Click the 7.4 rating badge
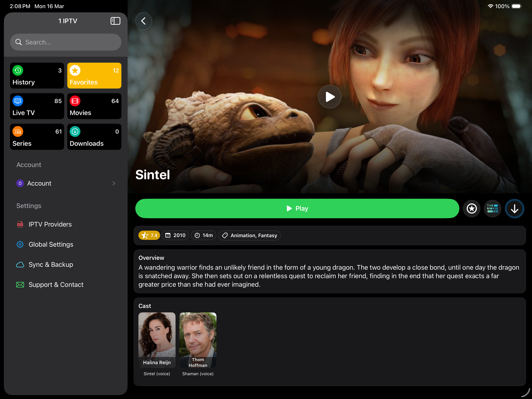Screen dimensions: 532x399 coord(149,235)
